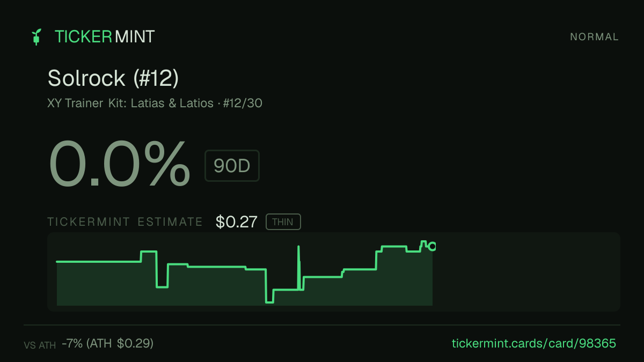Open the tickermint.cards/card/98365 link
Screen dimensions: 644x362
[x=534, y=343]
